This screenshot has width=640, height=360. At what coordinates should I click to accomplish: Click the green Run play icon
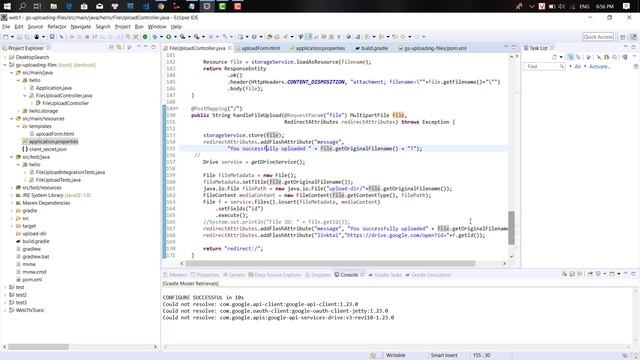coord(168,37)
